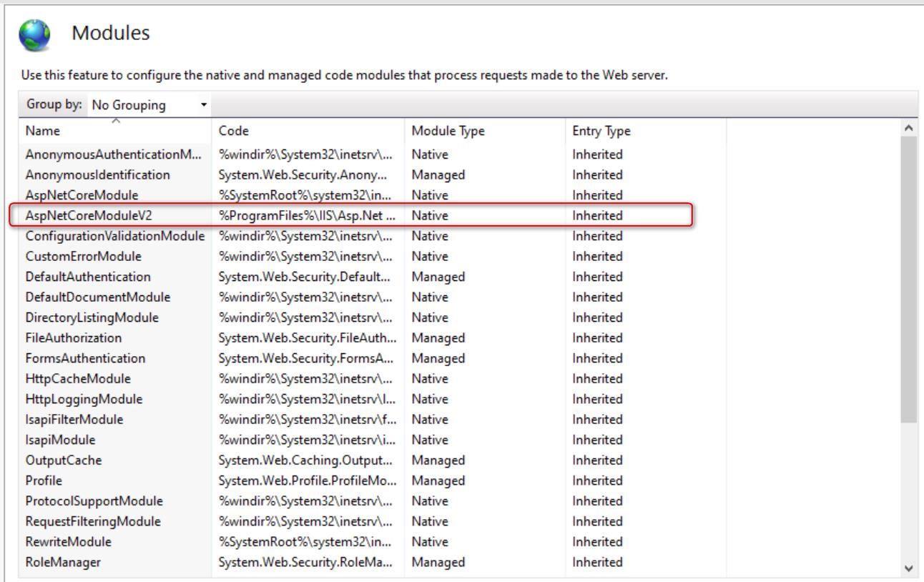The width and height of the screenshot is (924, 582).
Task: Click the System.Web.Security.RoleMa... code cell
Action: point(305,562)
